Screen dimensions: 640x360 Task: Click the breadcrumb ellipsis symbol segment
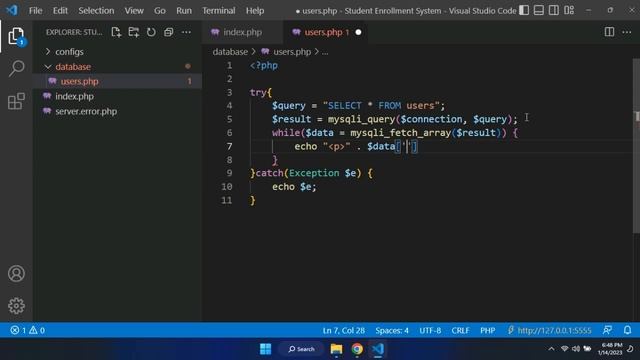(325, 52)
